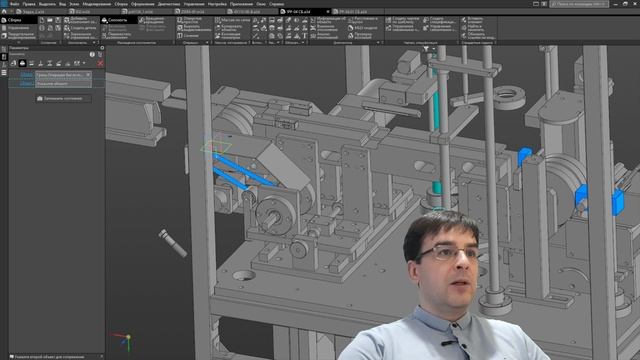This screenshot has height=360, width=640.
Task: Expand the Диагностика group arrow
Action: [x=378, y=42]
